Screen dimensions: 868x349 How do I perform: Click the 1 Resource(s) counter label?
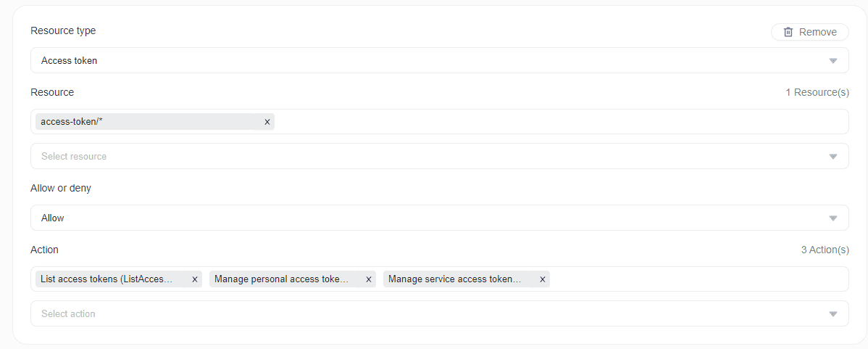pyautogui.click(x=817, y=92)
